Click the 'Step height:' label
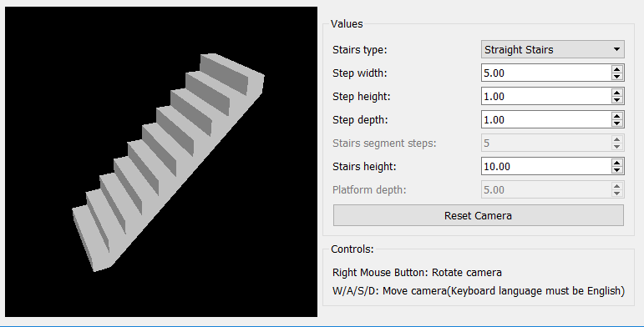Viewport: 644px width, 327px height. coord(362,97)
